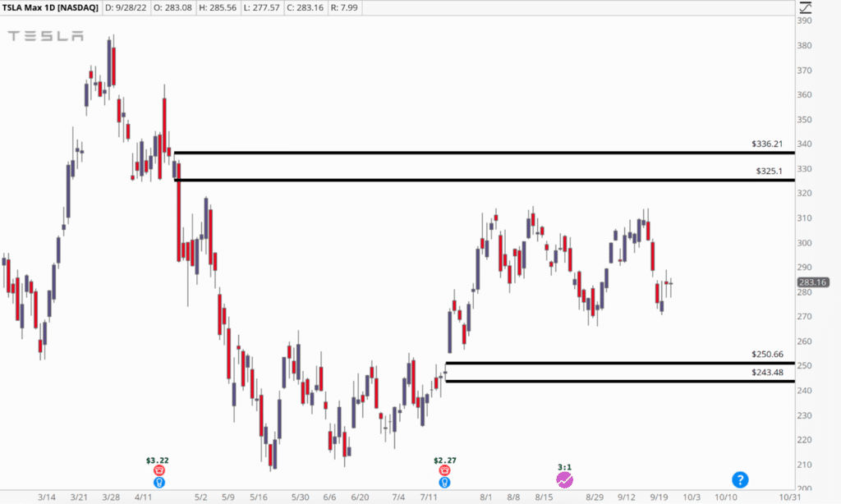
Task: Click the 6/20 date on time axis
Action: [x=360, y=497]
